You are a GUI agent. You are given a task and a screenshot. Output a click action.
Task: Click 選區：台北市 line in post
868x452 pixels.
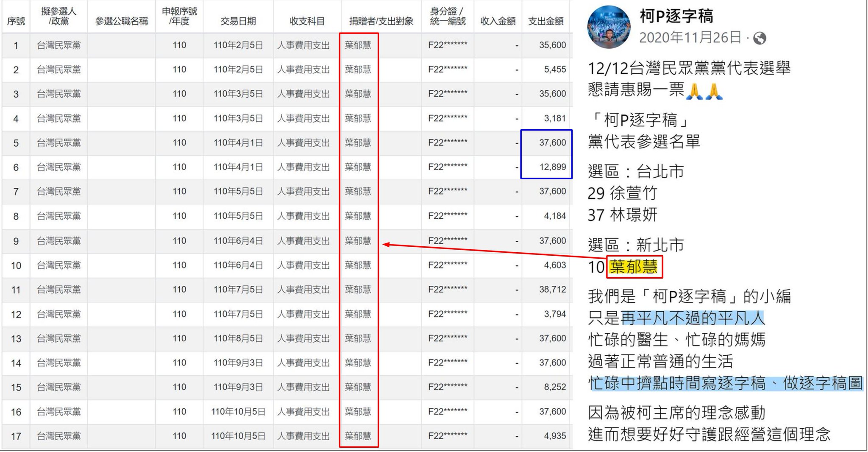point(636,171)
